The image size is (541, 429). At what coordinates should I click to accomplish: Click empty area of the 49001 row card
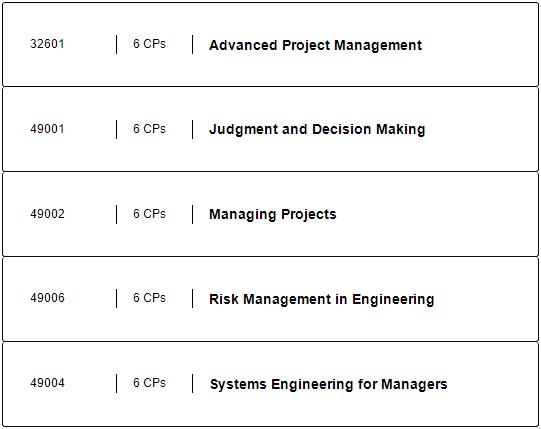point(483,129)
